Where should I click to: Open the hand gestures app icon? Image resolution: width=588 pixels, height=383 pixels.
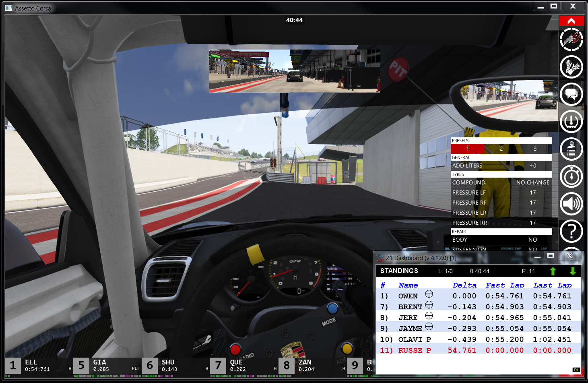[571, 67]
